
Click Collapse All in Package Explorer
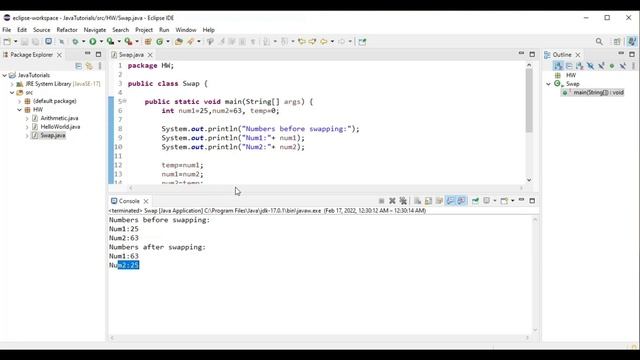78,66
